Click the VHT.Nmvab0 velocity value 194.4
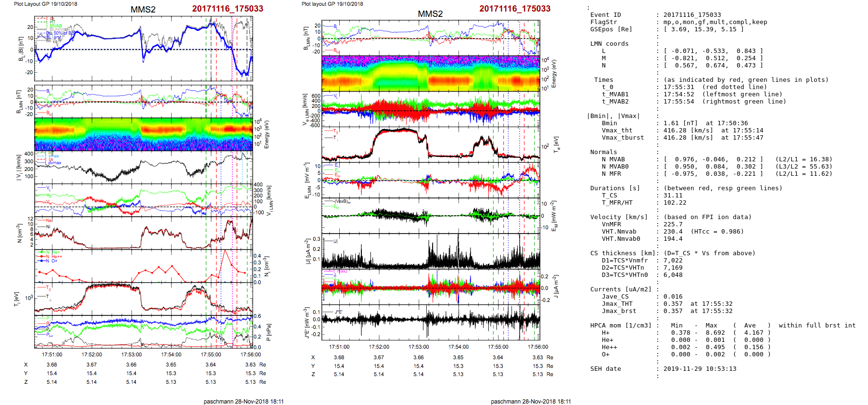The image size is (868, 405). tap(673, 239)
